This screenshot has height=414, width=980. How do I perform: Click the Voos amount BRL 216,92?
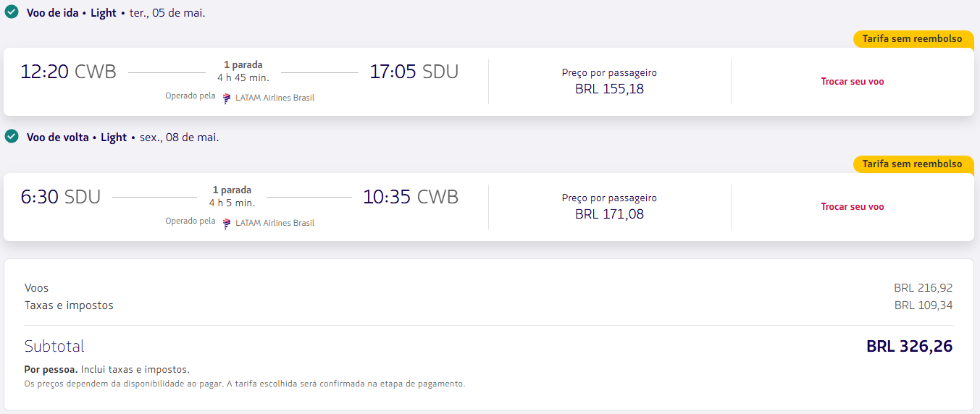923,288
